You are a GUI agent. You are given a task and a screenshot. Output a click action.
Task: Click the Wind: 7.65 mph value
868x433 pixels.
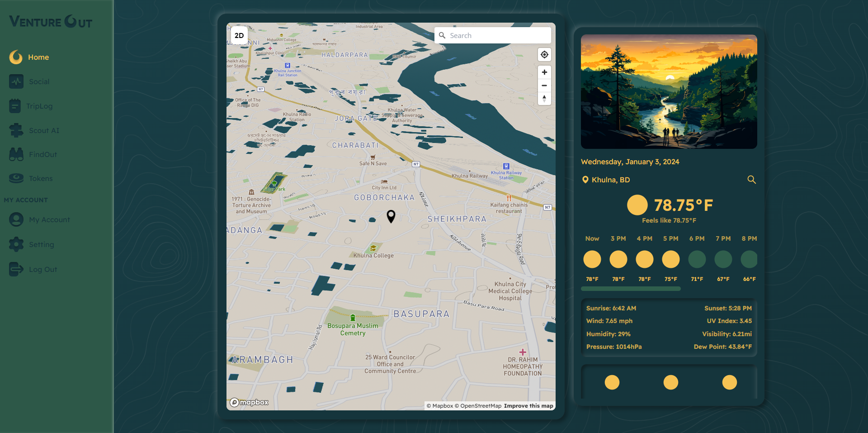click(609, 321)
